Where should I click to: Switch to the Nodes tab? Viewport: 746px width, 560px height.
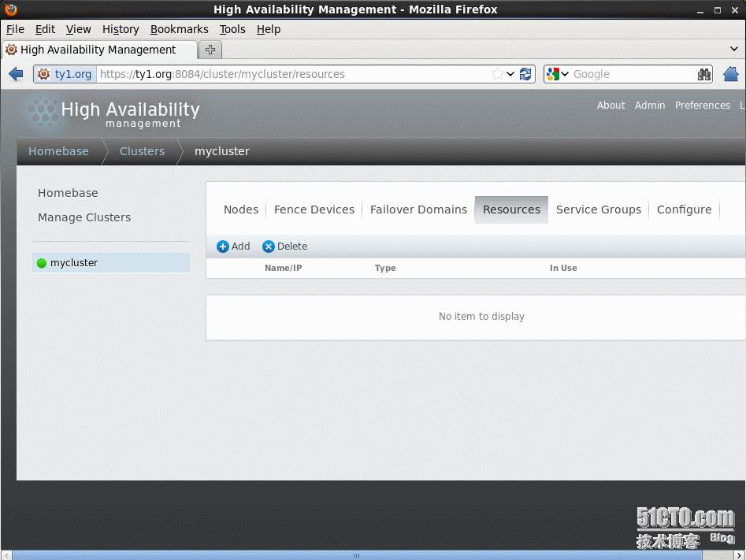pyautogui.click(x=241, y=210)
